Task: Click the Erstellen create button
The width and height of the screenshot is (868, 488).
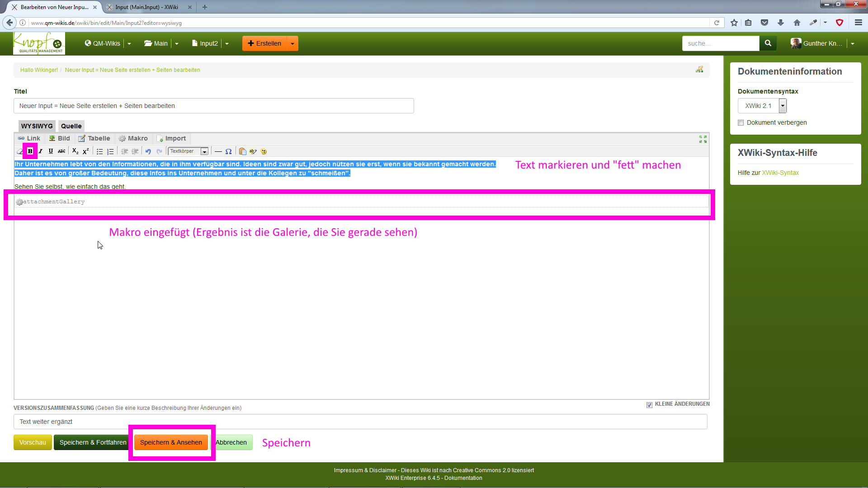Action: tap(264, 44)
